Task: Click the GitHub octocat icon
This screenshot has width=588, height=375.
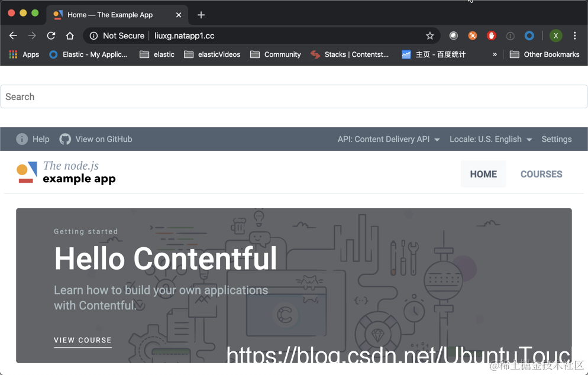Action: 65,139
